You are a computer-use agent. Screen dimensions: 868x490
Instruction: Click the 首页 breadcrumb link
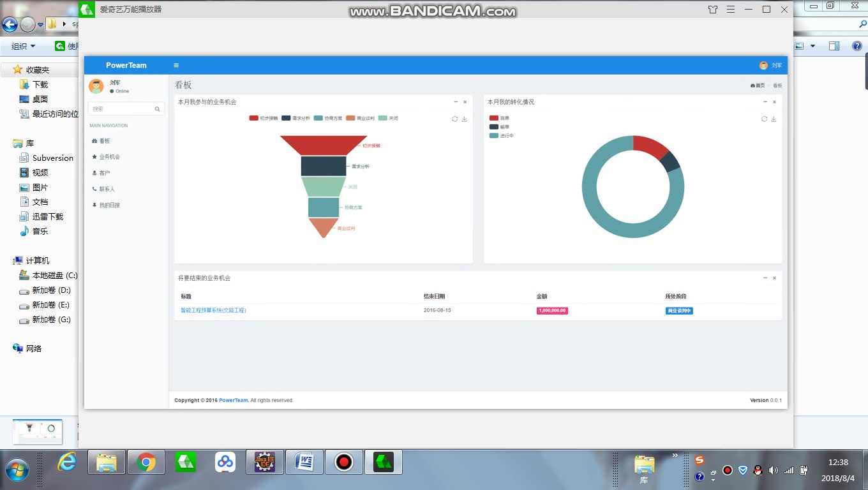pyautogui.click(x=758, y=85)
